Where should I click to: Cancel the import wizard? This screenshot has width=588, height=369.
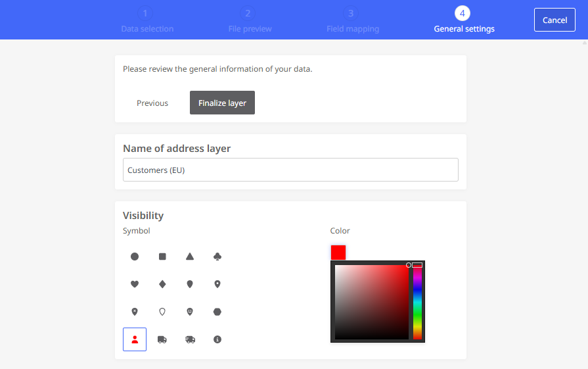[554, 20]
